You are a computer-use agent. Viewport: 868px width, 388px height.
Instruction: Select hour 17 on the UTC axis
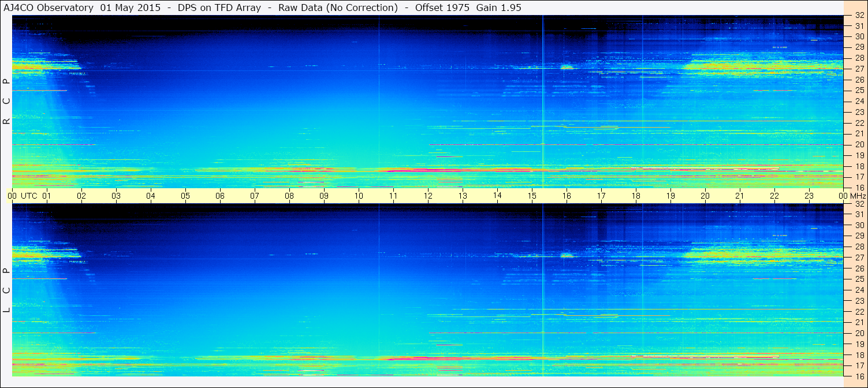(601, 196)
